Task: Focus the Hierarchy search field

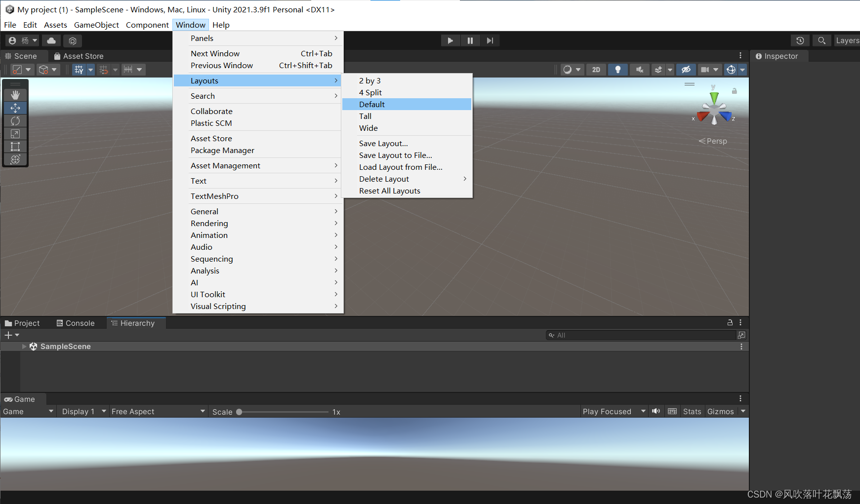Action: (641, 335)
